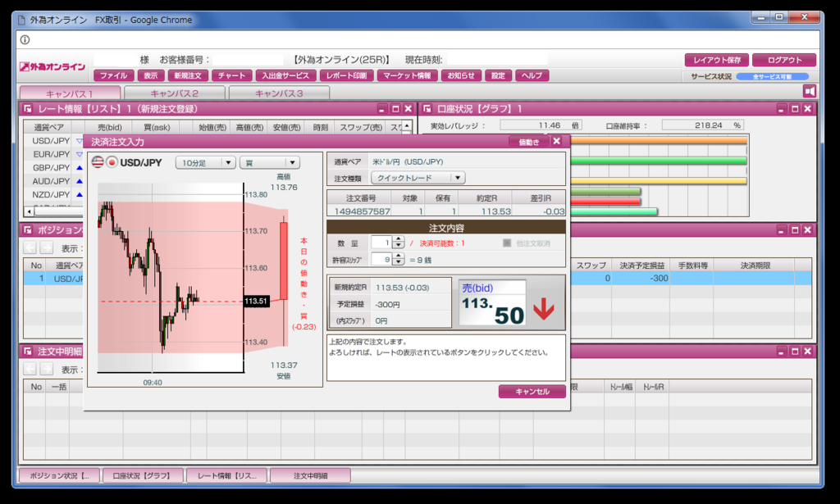
Task: Increase the 数量 stepper value
Action: (398, 239)
